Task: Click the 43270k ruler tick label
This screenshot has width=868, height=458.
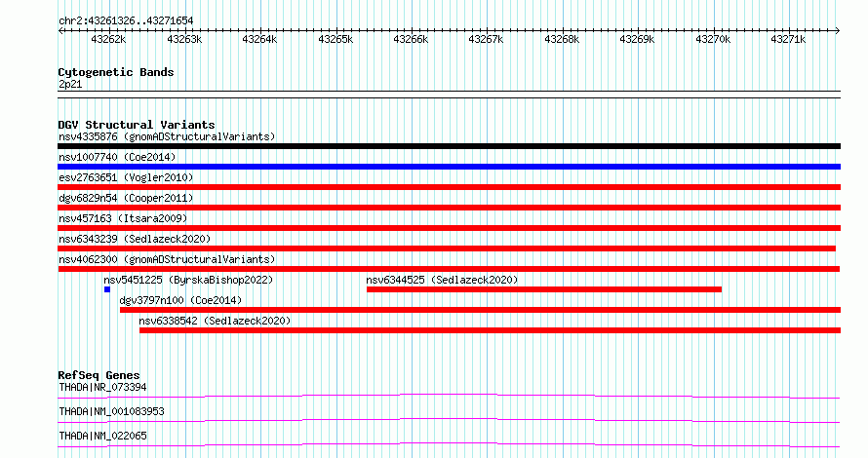Action: click(713, 40)
